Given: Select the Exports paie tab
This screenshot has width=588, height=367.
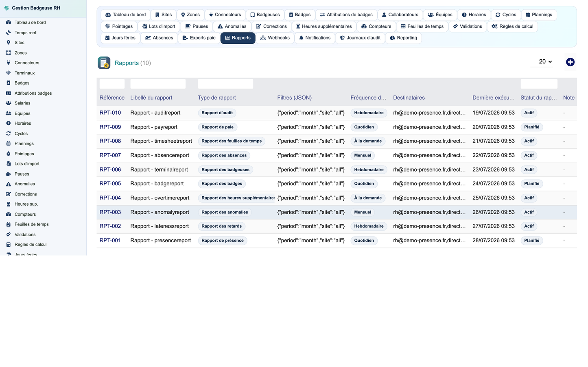Looking at the screenshot, I should point(199,38).
